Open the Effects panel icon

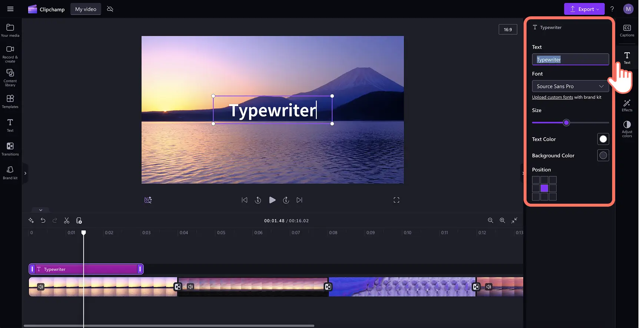[x=627, y=105]
